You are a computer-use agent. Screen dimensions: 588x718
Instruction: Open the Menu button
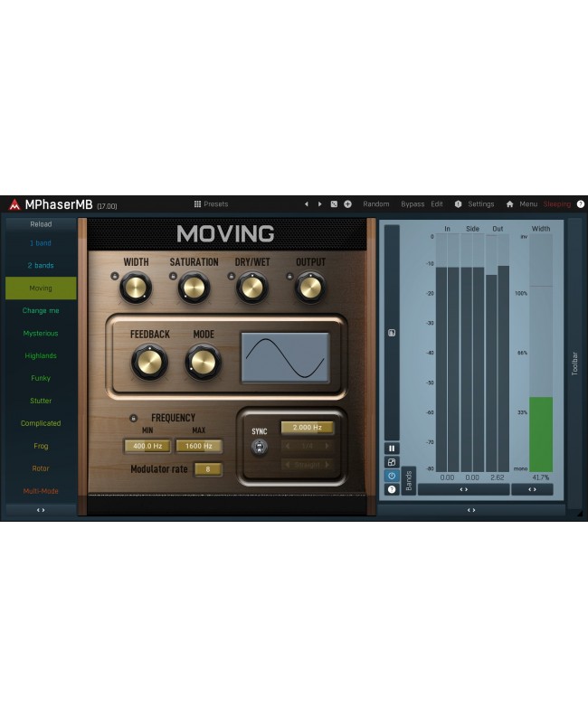[528, 203]
